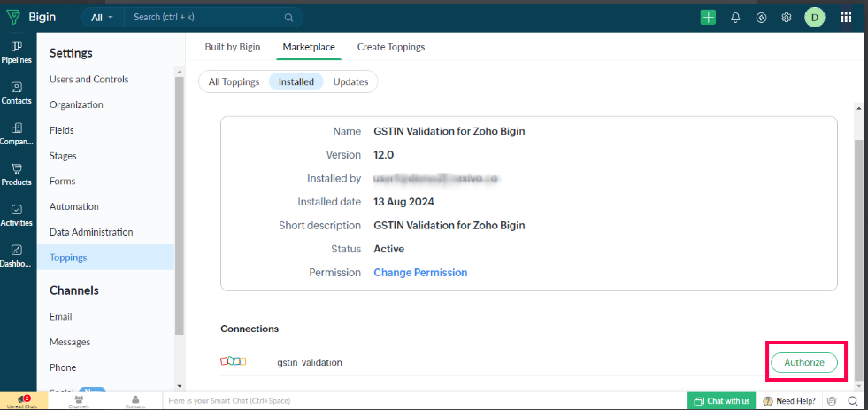Click gstin_validation connection name
The image size is (868, 410).
coord(310,362)
